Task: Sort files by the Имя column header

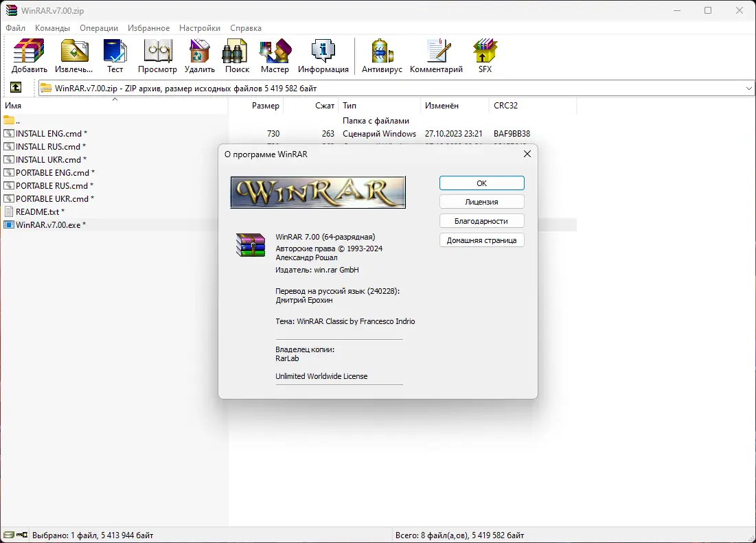Action: (x=114, y=106)
